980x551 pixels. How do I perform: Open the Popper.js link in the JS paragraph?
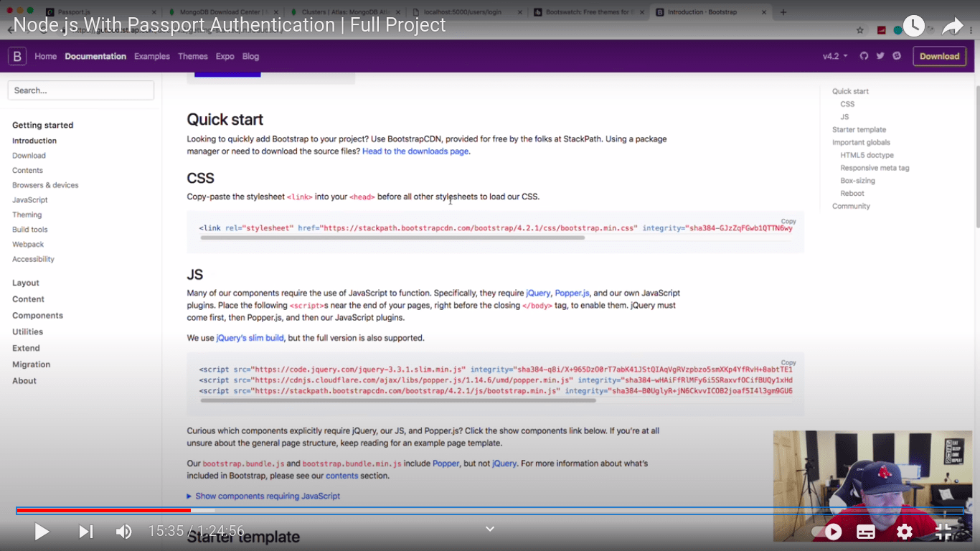pyautogui.click(x=573, y=293)
